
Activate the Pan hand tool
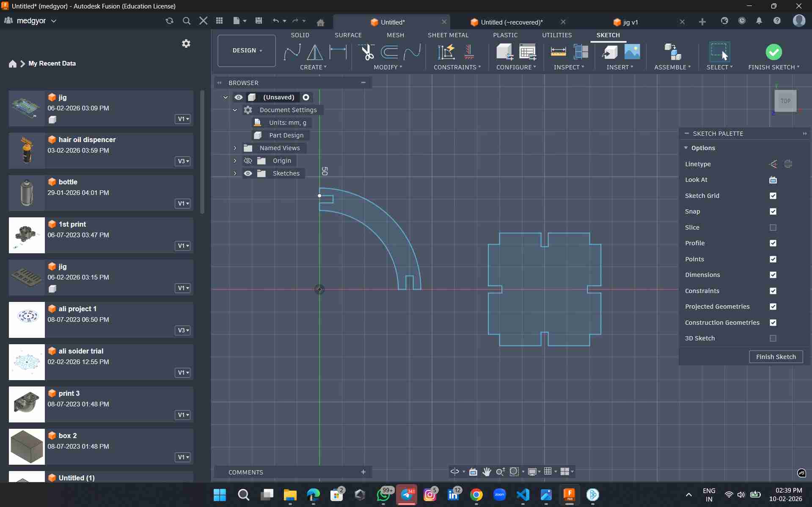click(487, 471)
